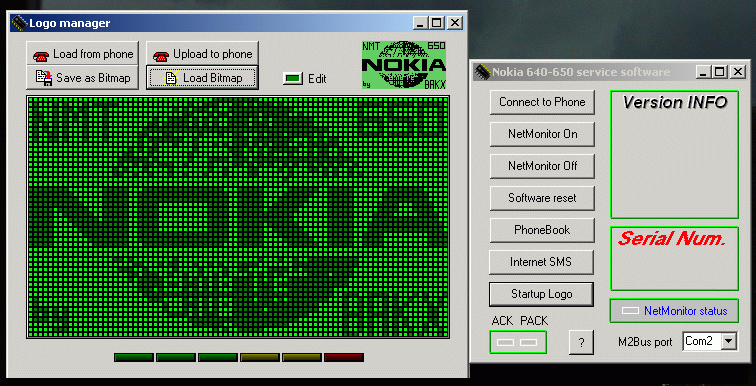Toggle the Edit mode indicator
The image size is (756, 386).
coord(293,78)
